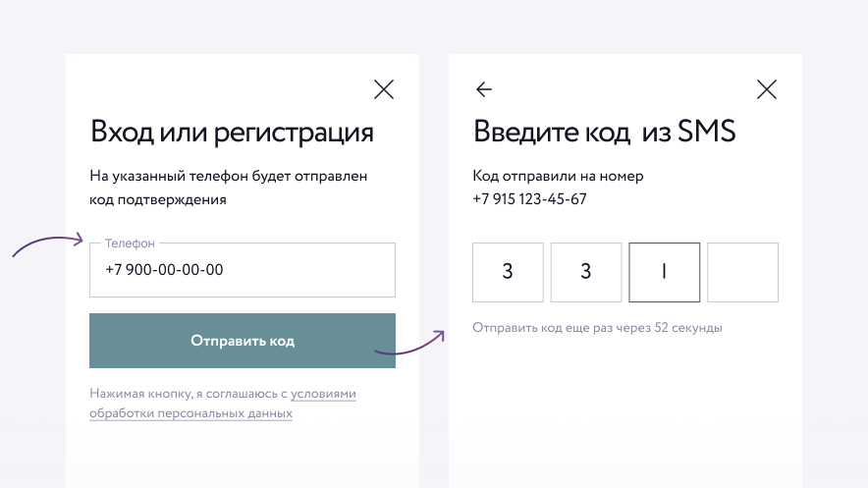Click the "Отправить код" button
Image resolution: width=868 pixels, height=488 pixels.
[243, 341]
